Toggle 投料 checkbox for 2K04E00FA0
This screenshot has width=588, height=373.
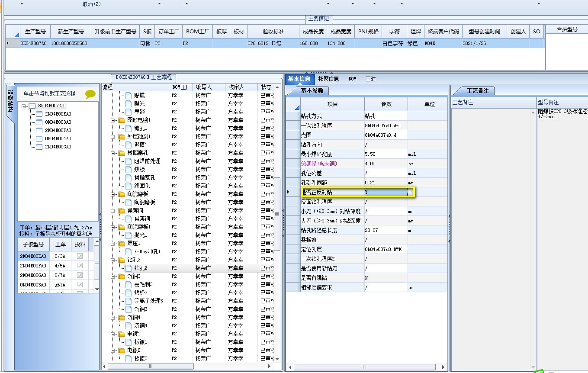(x=79, y=266)
